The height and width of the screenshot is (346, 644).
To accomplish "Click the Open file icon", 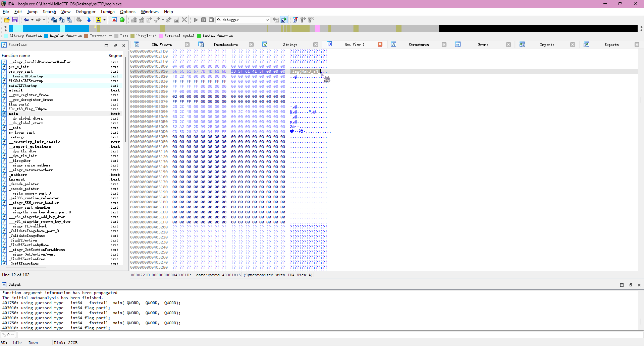I will pyautogui.click(x=7, y=20).
